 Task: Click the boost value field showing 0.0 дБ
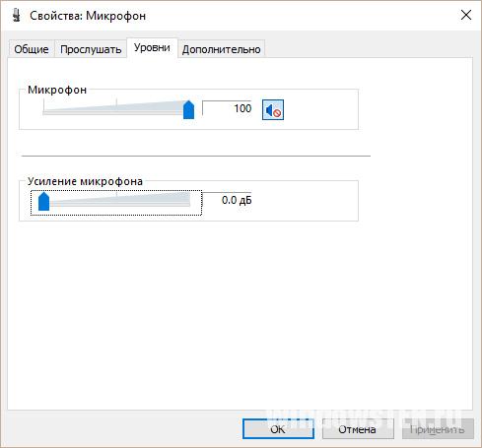pos(227,200)
